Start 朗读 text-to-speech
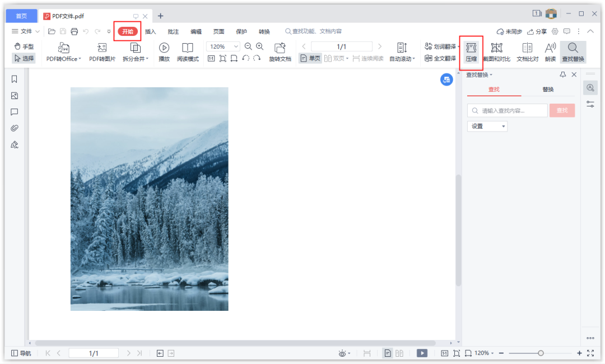Screen dimensions: 605x364 click(550, 52)
